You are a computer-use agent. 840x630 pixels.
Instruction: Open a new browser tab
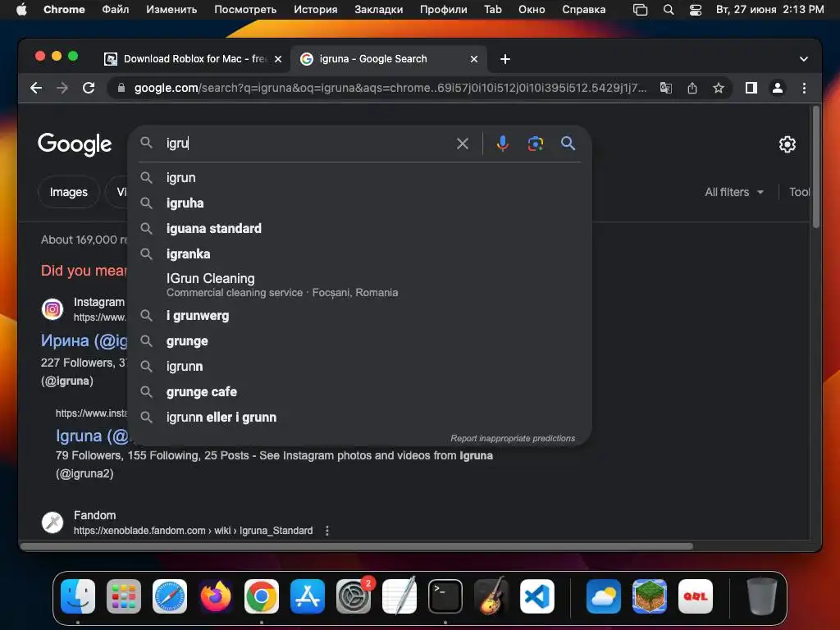click(x=504, y=59)
